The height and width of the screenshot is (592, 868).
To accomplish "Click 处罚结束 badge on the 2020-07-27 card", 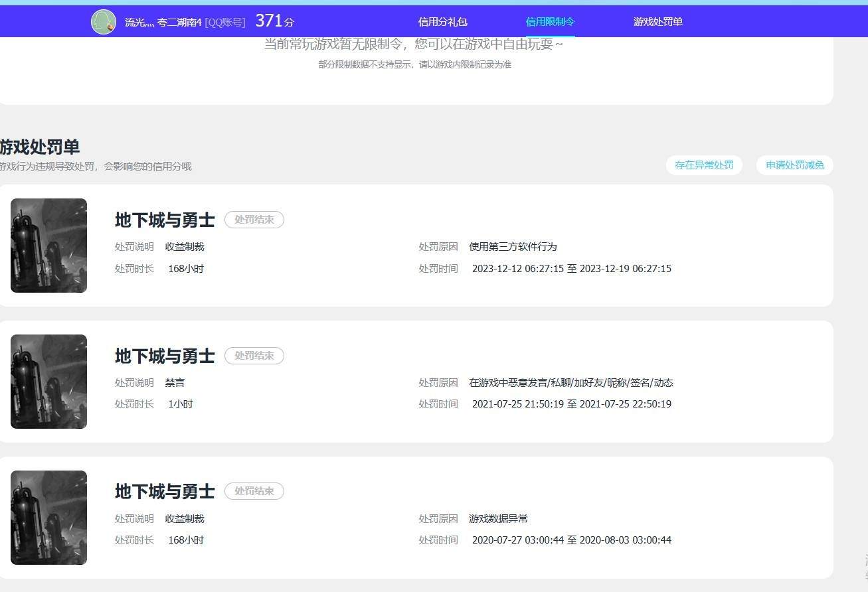I will 254,491.
